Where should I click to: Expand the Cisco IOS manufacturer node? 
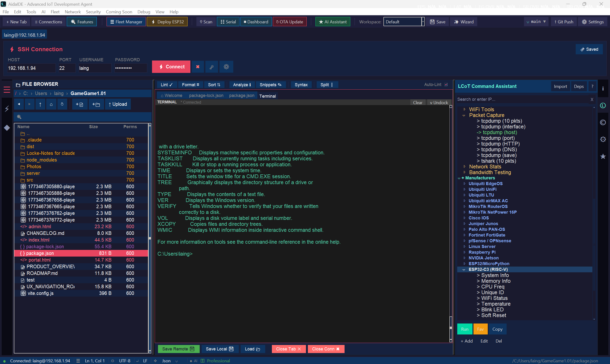coord(464,218)
